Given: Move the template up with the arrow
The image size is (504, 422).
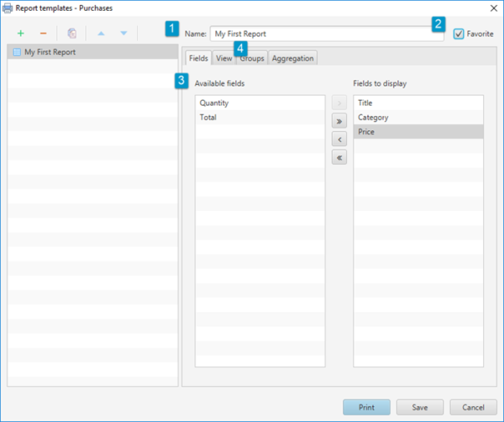Looking at the screenshot, I should click(x=102, y=33).
